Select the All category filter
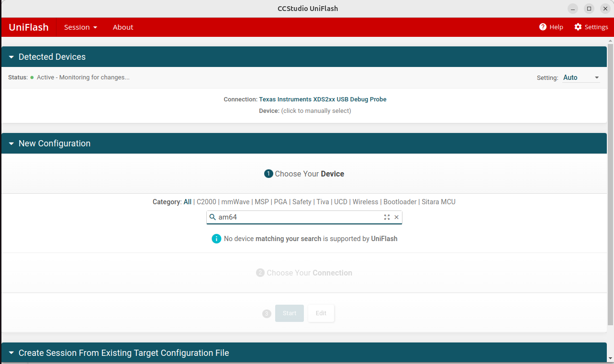 click(187, 202)
